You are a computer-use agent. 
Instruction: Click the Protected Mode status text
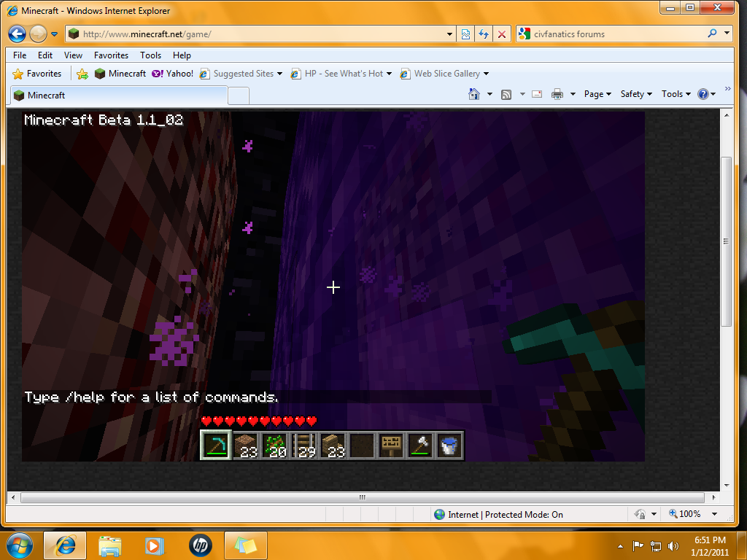point(506,515)
